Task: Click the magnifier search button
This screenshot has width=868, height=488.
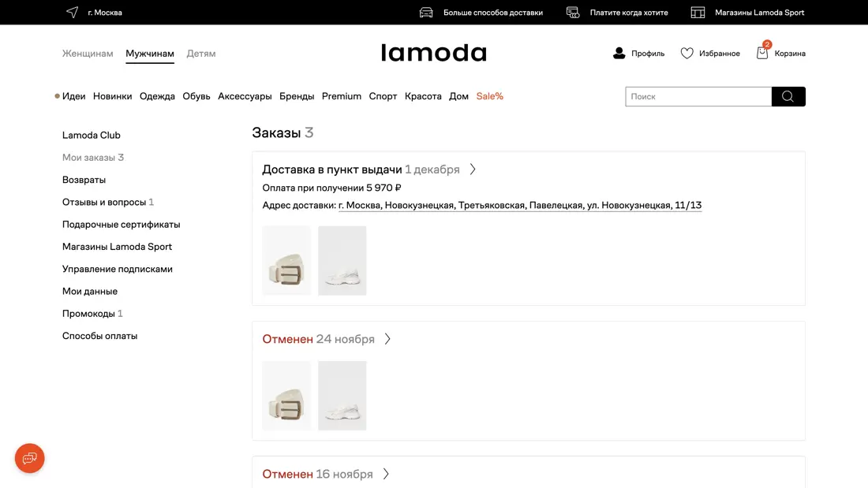Action: tap(788, 96)
